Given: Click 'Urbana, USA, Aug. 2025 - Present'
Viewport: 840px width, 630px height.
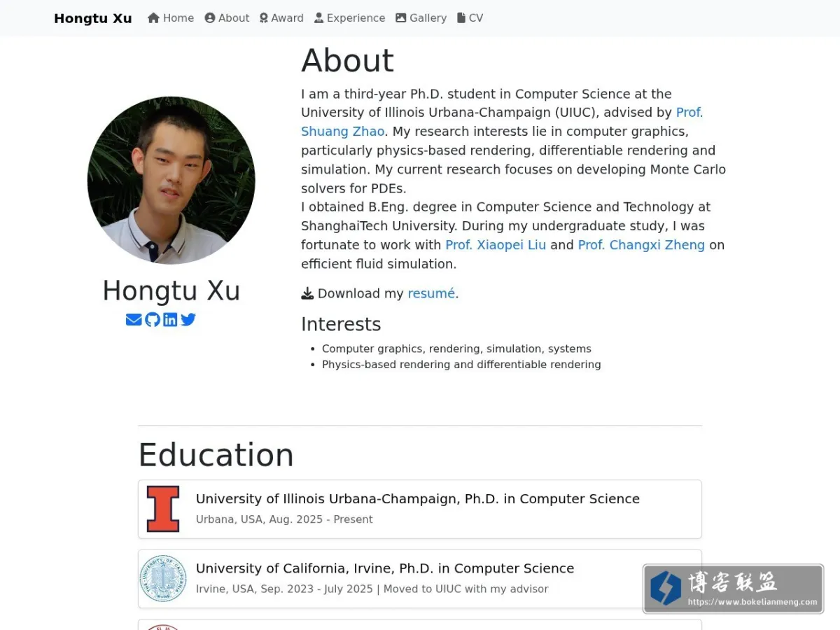Looking at the screenshot, I should [284, 519].
